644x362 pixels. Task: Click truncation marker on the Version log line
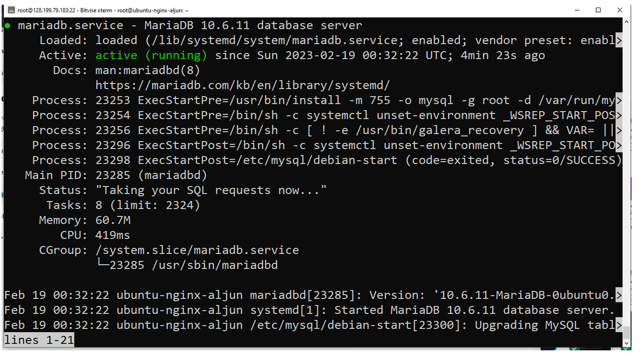tap(619, 296)
